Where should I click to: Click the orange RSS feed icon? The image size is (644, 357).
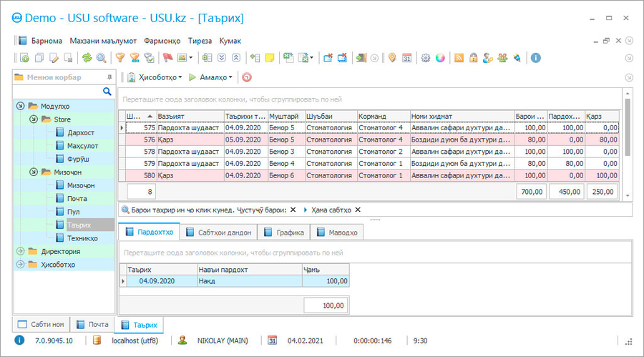[459, 58]
